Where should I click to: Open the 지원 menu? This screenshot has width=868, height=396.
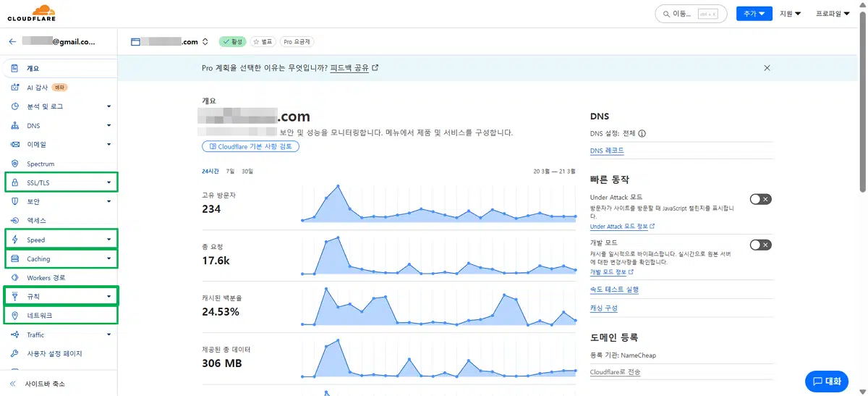[x=791, y=14]
